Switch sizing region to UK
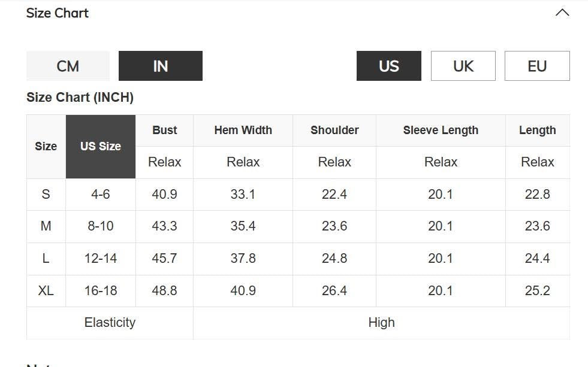This screenshot has width=588, height=367. click(463, 66)
